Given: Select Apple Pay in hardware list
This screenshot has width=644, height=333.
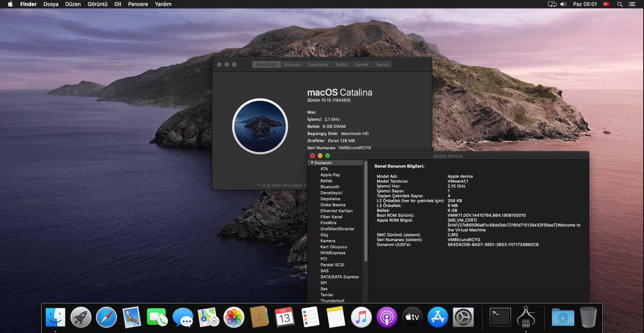Looking at the screenshot, I should click(330, 175).
